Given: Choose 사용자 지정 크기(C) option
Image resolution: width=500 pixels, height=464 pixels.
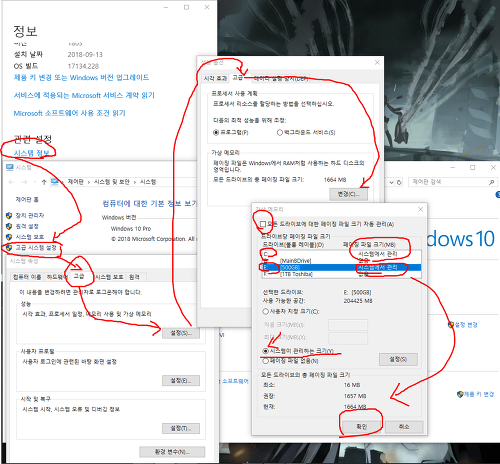Looking at the screenshot, I should point(265,311).
